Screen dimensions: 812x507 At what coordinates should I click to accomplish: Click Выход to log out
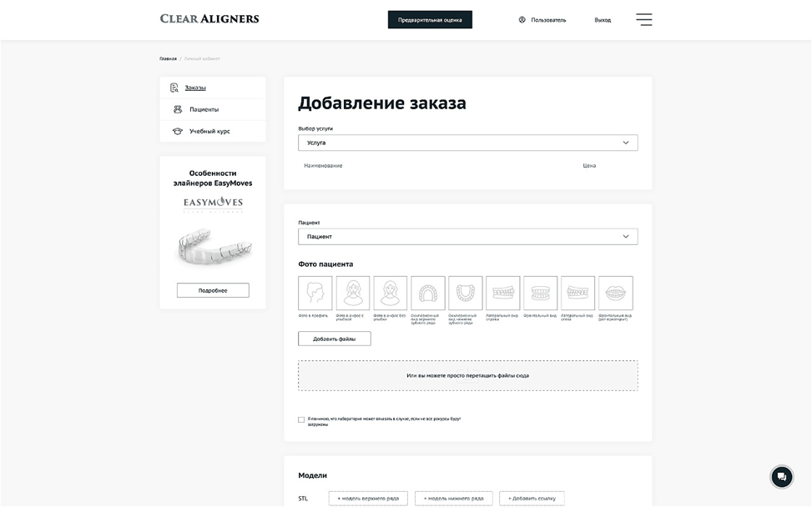[x=603, y=20]
